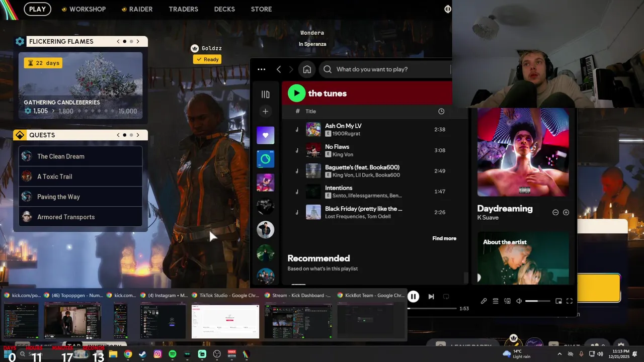This screenshot has height=362, width=644.
Task: Add Daydreaming with the plus circle icon
Action: coord(566,212)
